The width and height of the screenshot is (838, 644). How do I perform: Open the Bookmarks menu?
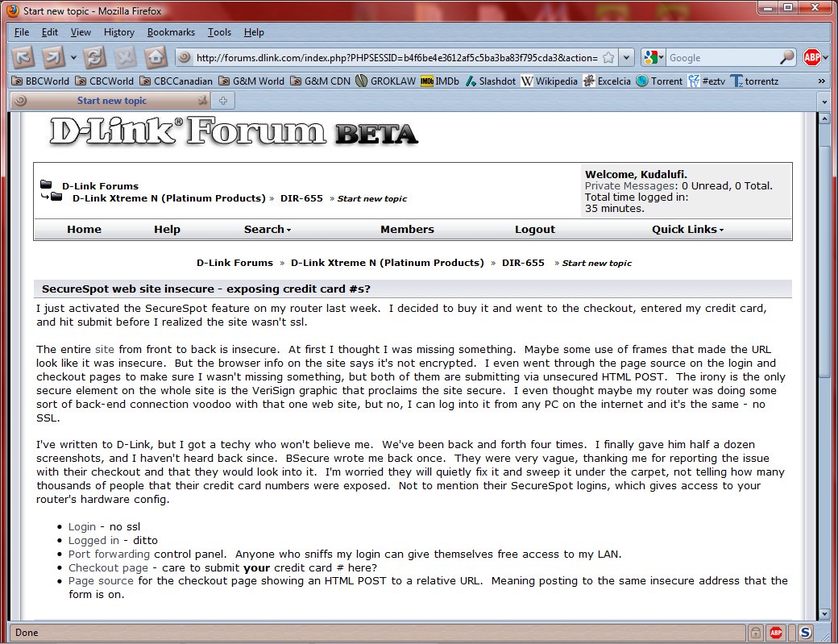(171, 32)
